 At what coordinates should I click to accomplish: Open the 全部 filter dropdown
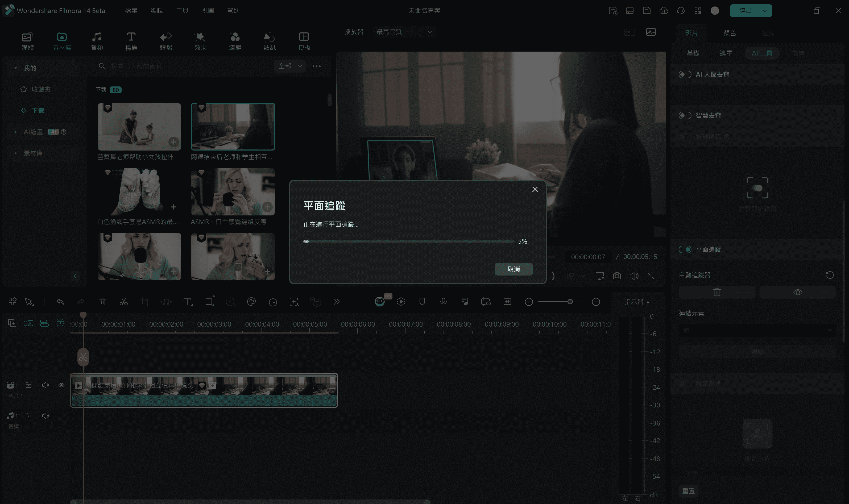(x=290, y=66)
